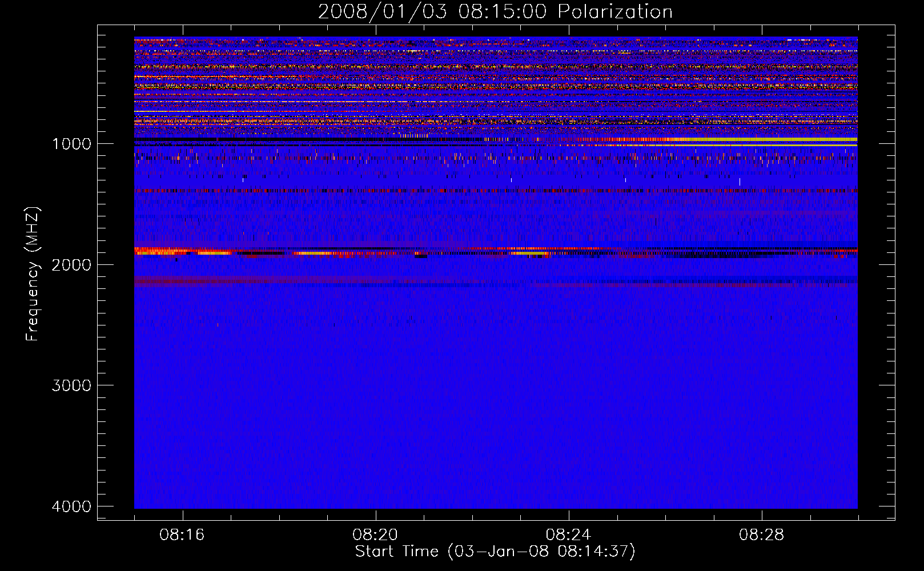The width and height of the screenshot is (924, 571).
Task: Click the 'Frequency (MHZ)' axis label
Action: click(33, 274)
